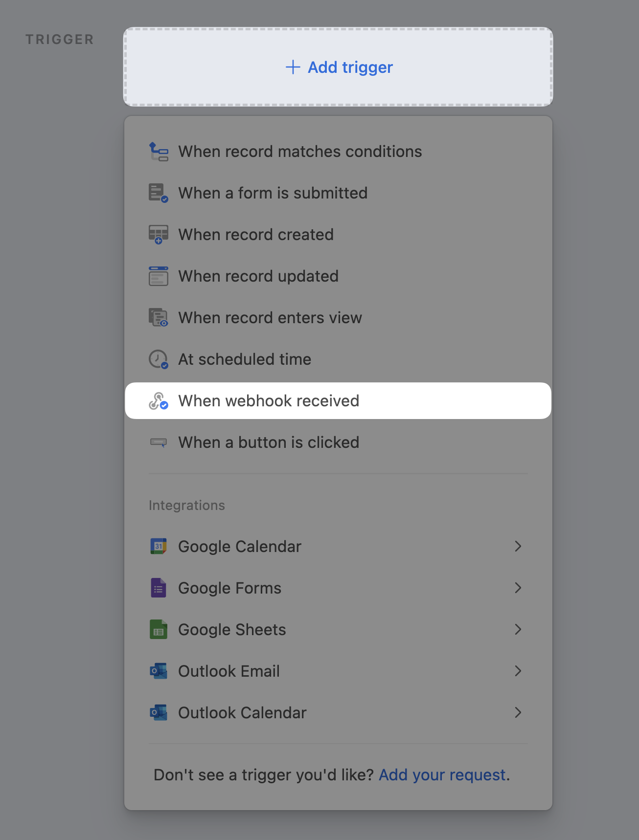Image resolution: width=639 pixels, height=840 pixels.
Task: Click the record enters view icon
Action: click(x=159, y=318)
